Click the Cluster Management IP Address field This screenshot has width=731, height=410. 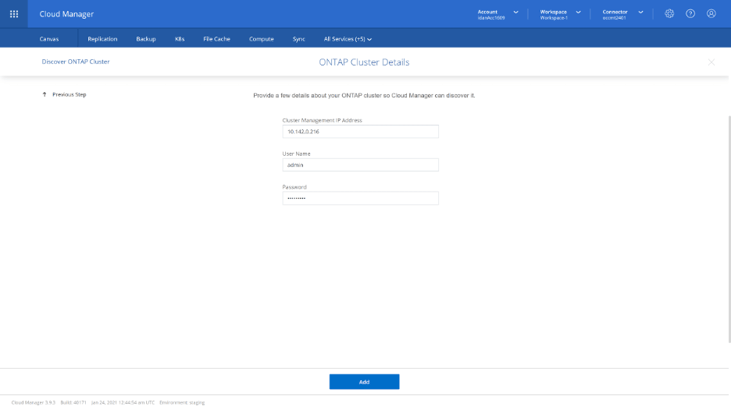pyautogui.click(x=360, y=131)
